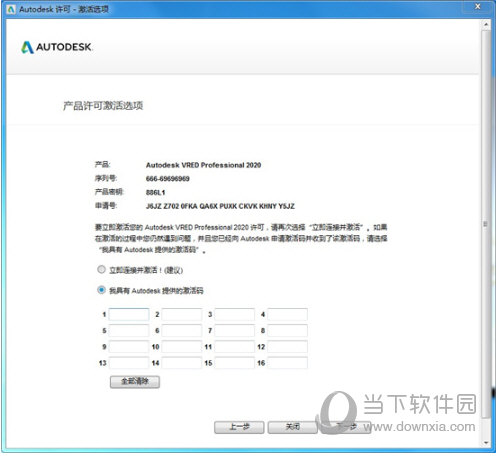Click the vertical scrollbar thumb
Screen dimensions: 500x456
[486, 224]
